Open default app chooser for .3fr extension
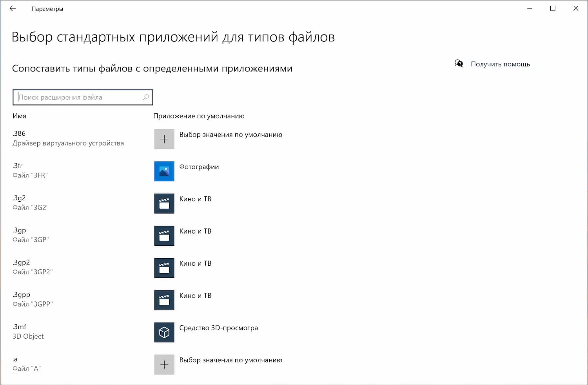The height and width of the screenshot is (385, 588). (199, 167)
